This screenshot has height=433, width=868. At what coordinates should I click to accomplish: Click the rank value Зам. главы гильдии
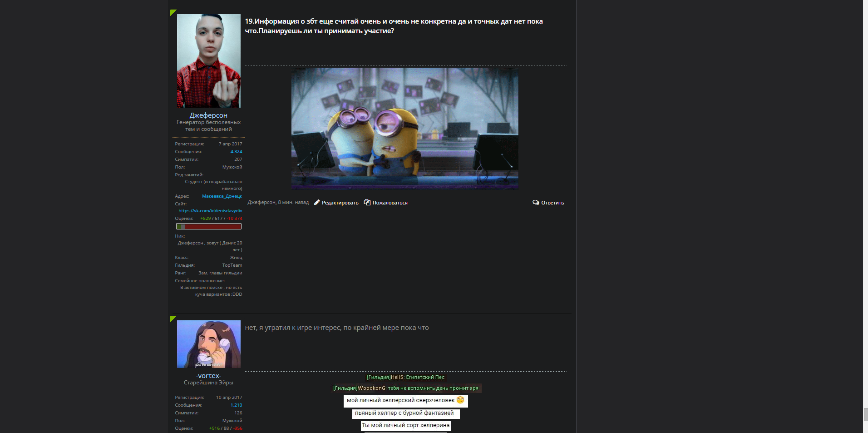(x=220, y=273)
